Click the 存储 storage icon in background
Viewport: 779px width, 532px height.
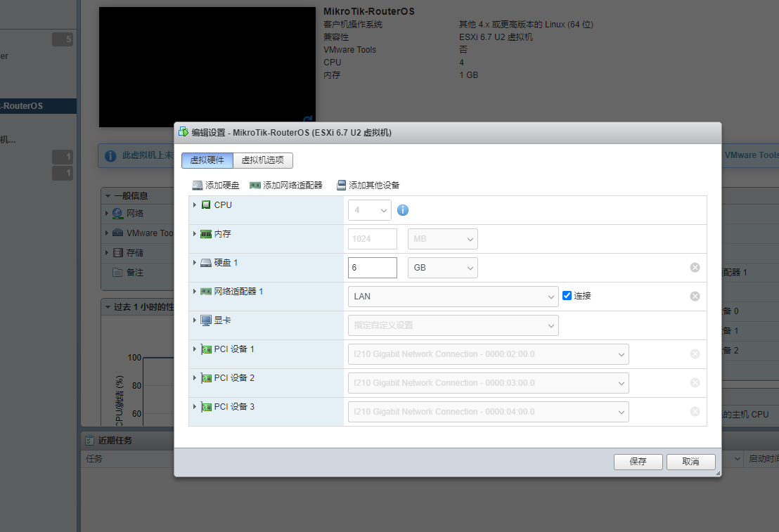[117, 253]
